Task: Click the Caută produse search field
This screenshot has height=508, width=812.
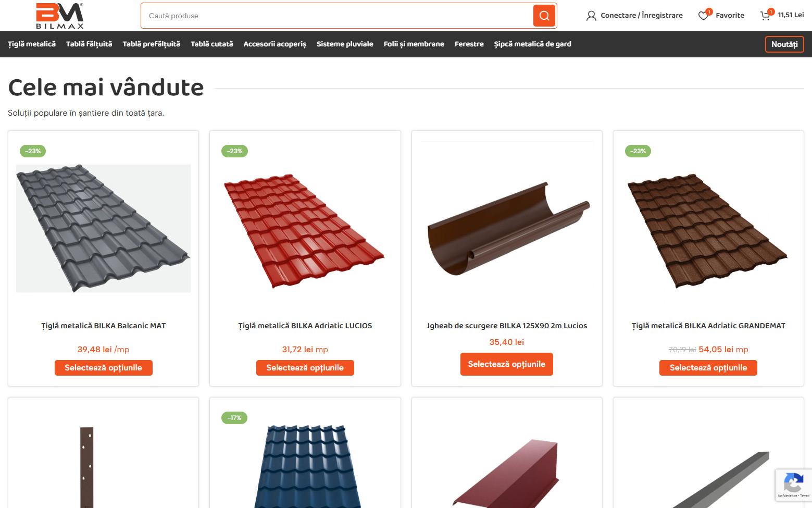Action: 337,16
